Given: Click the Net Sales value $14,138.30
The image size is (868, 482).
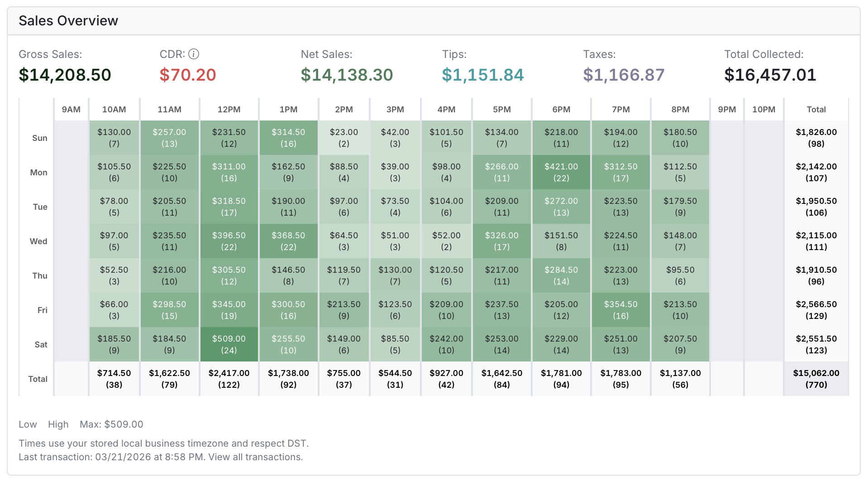Looking at the screenshot, I should pos(347,75).
